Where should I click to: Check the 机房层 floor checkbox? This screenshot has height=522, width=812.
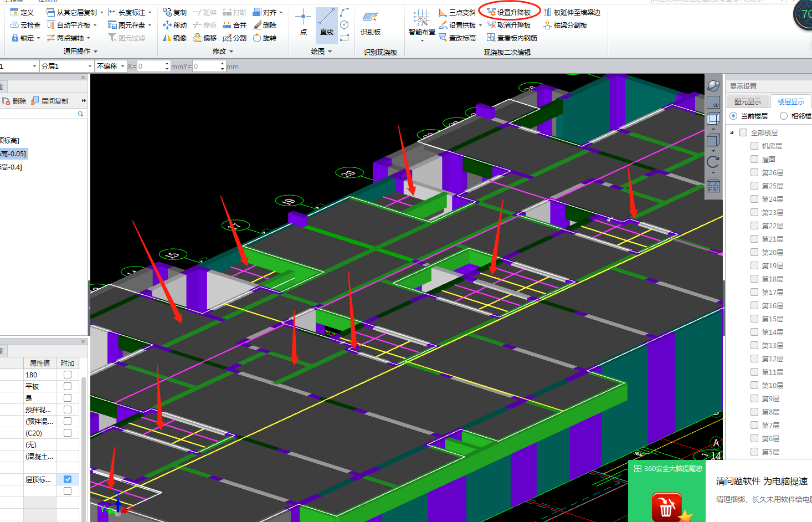coord(754,146)
